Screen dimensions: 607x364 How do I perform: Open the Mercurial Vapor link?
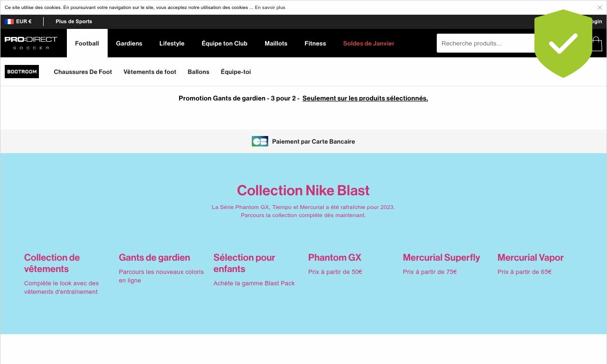tap(531, 257)
